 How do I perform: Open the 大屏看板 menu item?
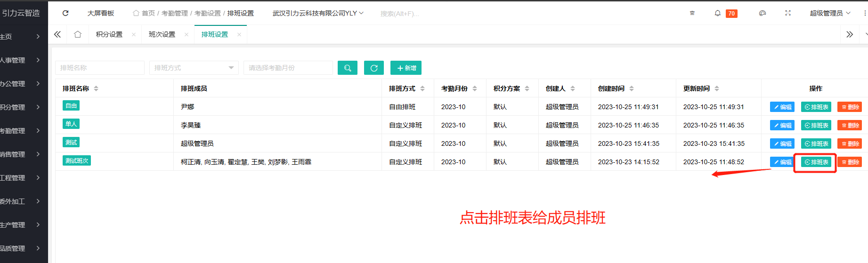tap(101, 13)
